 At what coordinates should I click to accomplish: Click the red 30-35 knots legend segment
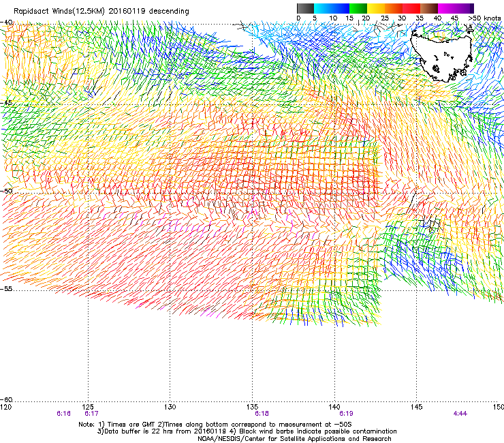click(411, 8)
